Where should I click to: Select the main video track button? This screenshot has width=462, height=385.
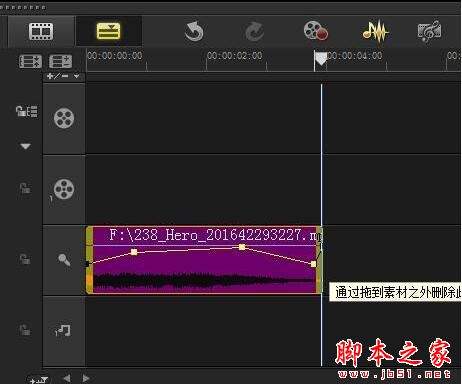(64, 118)
